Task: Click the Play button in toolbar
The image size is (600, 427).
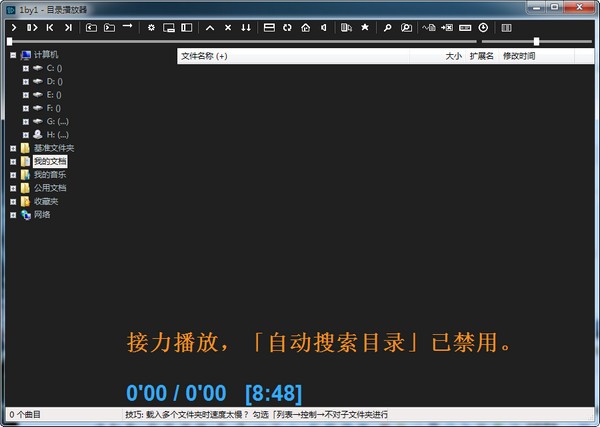Action: point(14,27)
